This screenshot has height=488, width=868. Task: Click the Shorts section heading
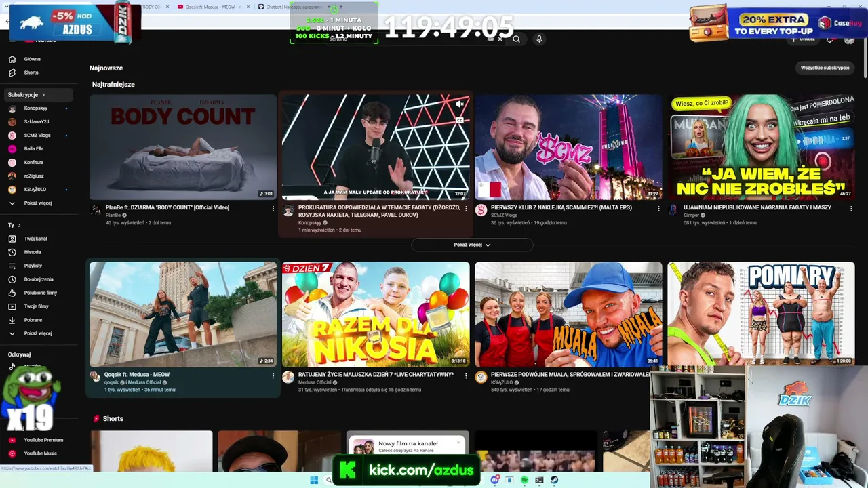tap(113, 419)
